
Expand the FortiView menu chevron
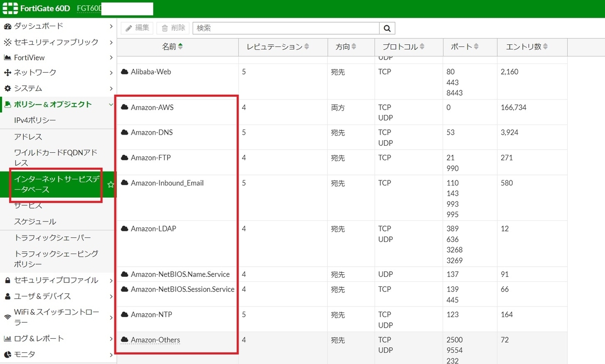[x=111, y=57]
